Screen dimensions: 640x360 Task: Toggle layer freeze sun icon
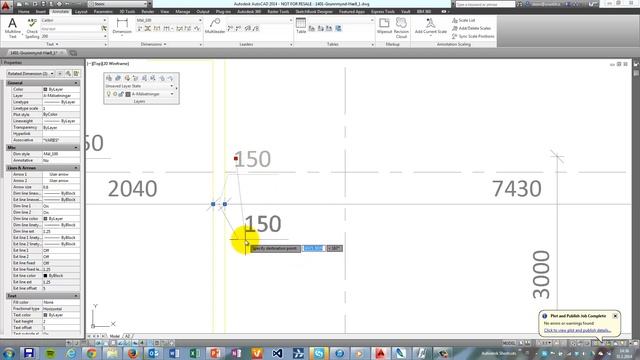click(x=115, y=94)
